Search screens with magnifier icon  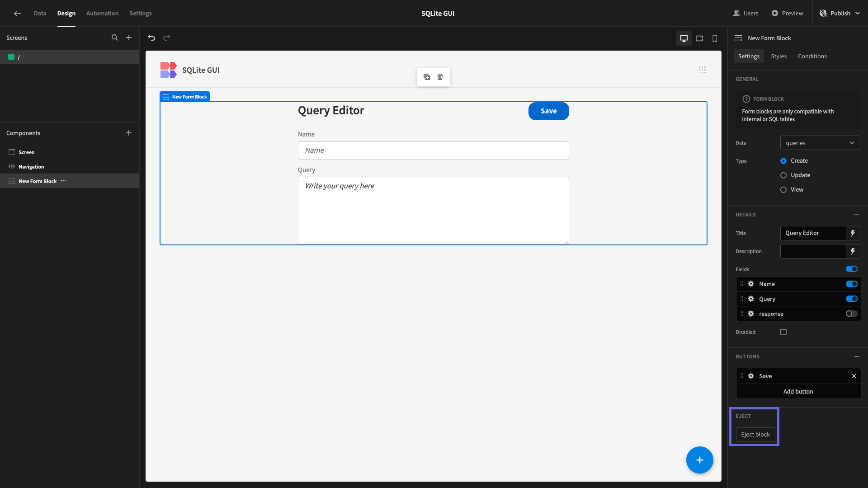pos(115,38)
